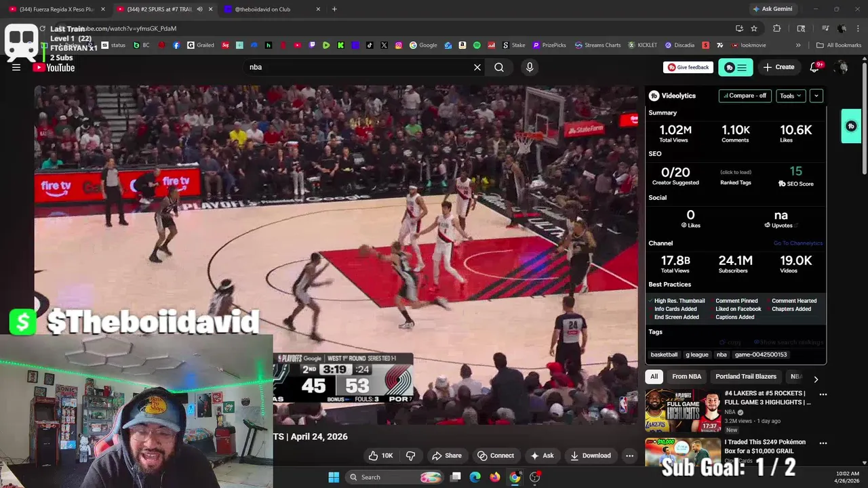This screenshot has width=868, height=488.
Task: Bookmark this page with the star icon
Action: point(754,28)
